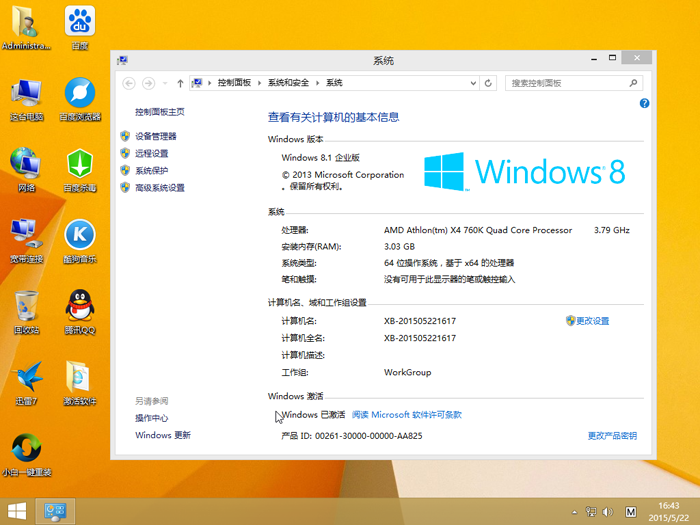Open the Baidu (百度) desktop icon
Image resolution: width=700 pixels, height=525 pixels.
point(80,28)
